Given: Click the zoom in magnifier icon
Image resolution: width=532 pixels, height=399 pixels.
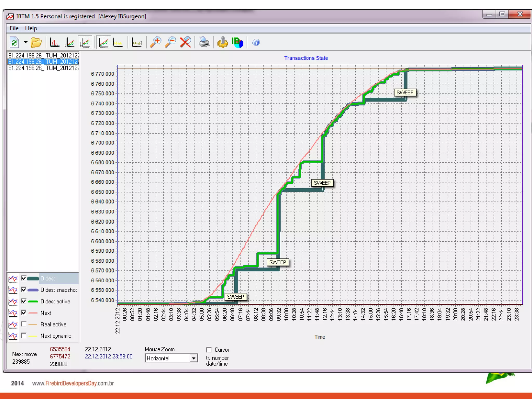Looking at the screenshot, I should (x=156, y=42).
